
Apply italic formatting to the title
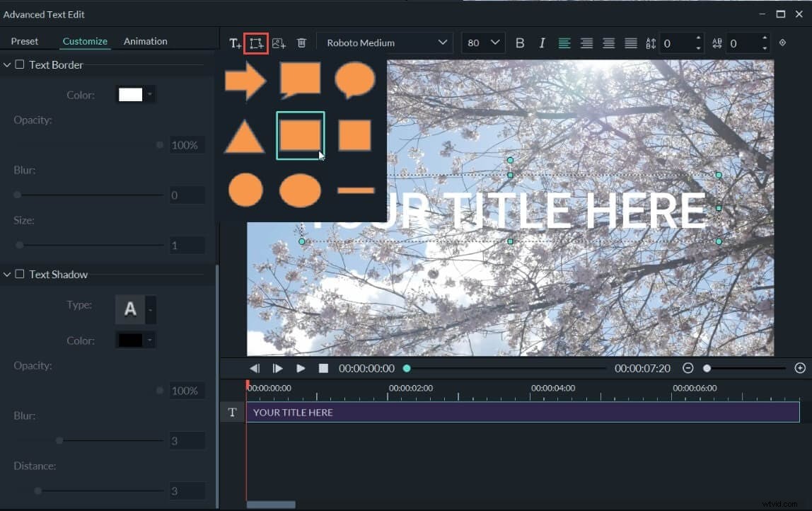click(542, 42)
